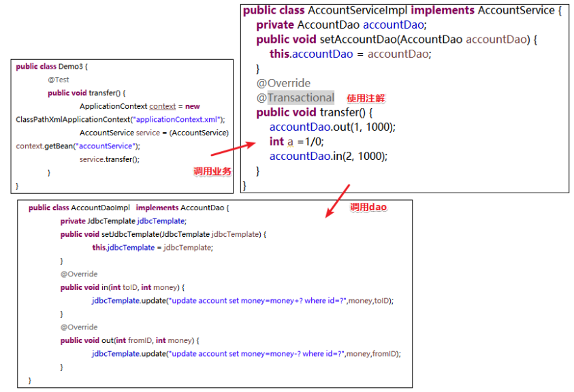Click the setAccountDao method signature
Image resolution: width=574 pixels, height=392 pixels.
tap(396, 39)
